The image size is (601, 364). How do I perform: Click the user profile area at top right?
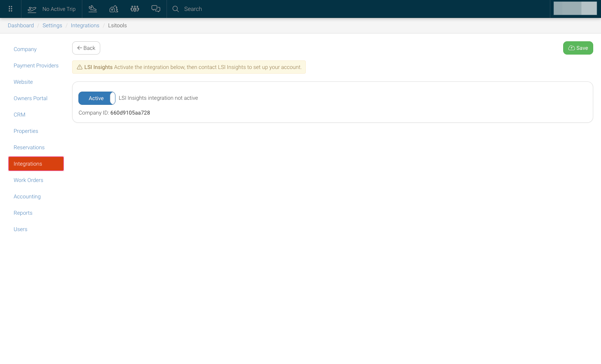[x=575, y=8]
